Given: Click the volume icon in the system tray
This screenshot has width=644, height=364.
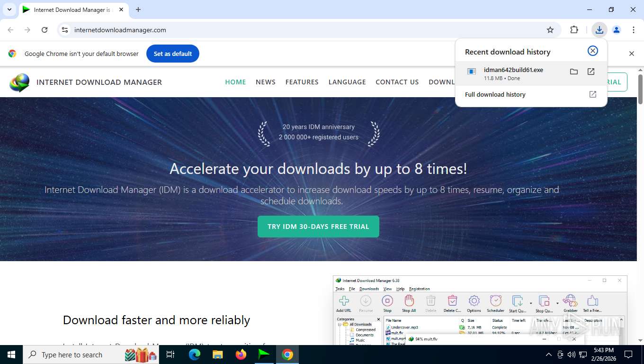Looking at the screenshot, I should [571, 355].
